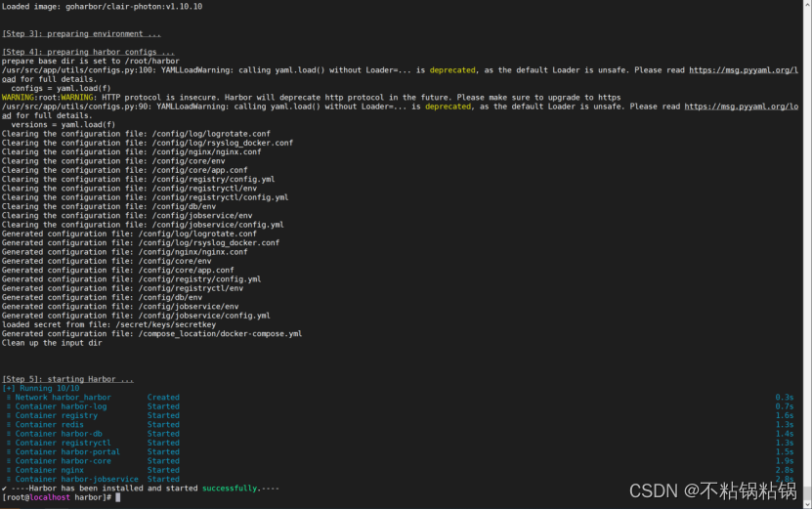Click the [root@localhost harbor]# prompt cursor
Image resolution: width=812 pixels, height=510 pixels.
(x=118, y=497)
